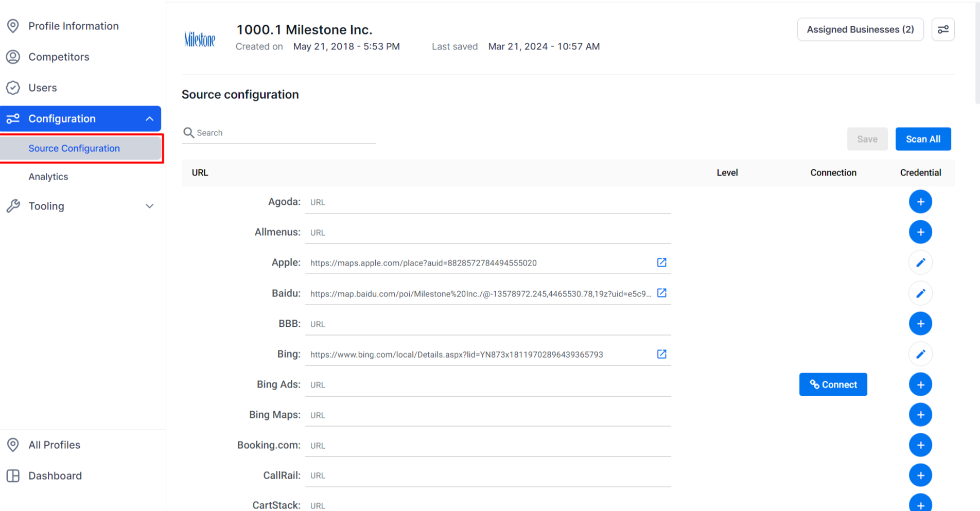Collapse the Configuration menu chevron

point(150,119)
